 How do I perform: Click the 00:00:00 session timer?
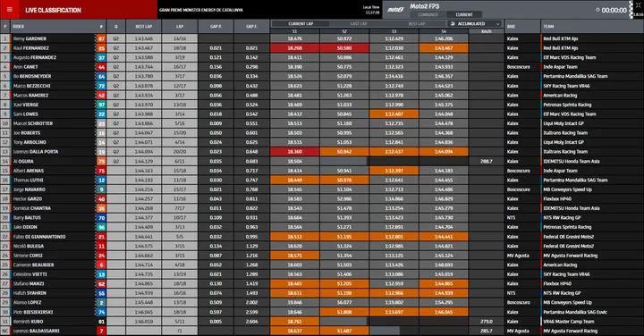point(614,10)
